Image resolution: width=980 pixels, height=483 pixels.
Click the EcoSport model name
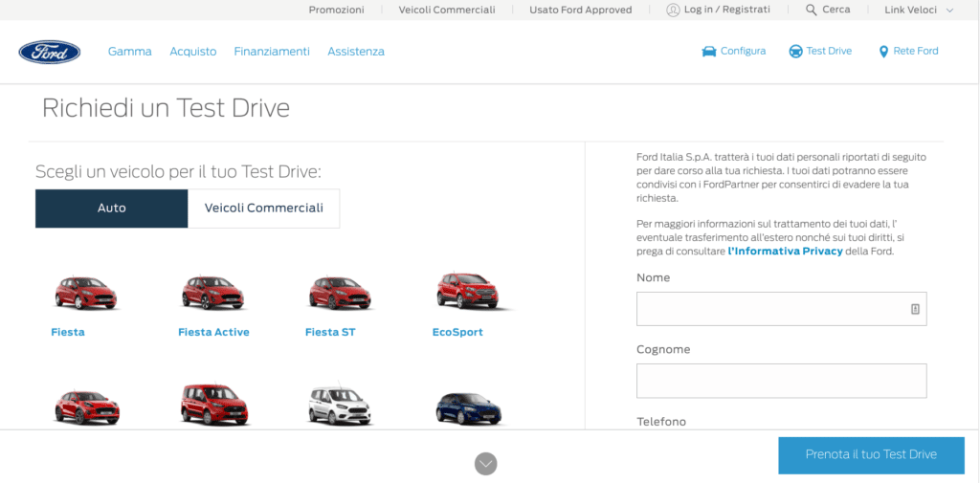coord(457,333)
